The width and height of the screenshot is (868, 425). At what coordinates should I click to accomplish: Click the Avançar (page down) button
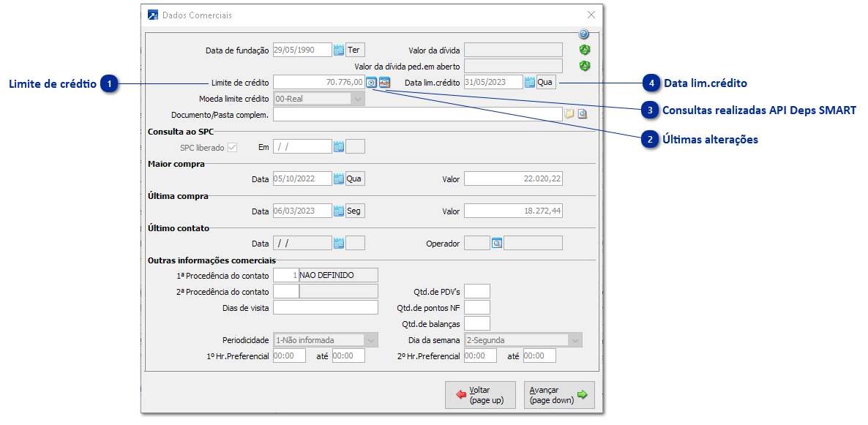click(x=559, y=395)
